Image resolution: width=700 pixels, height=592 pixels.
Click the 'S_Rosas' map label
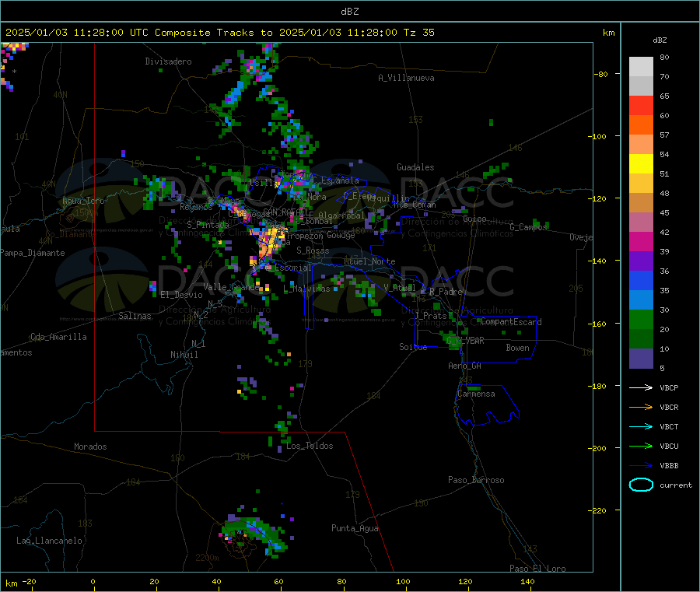[313, 250]
